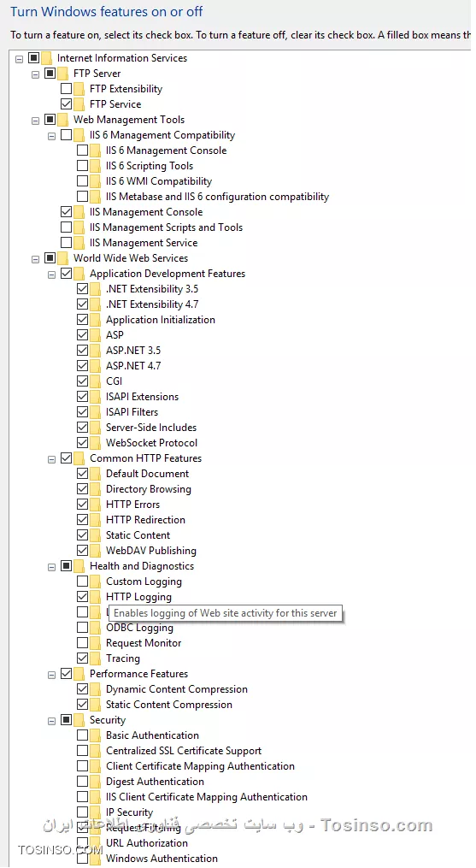Uncheck Static Content Compression
This screenshot has width=476, height=868.
(82, 705)
